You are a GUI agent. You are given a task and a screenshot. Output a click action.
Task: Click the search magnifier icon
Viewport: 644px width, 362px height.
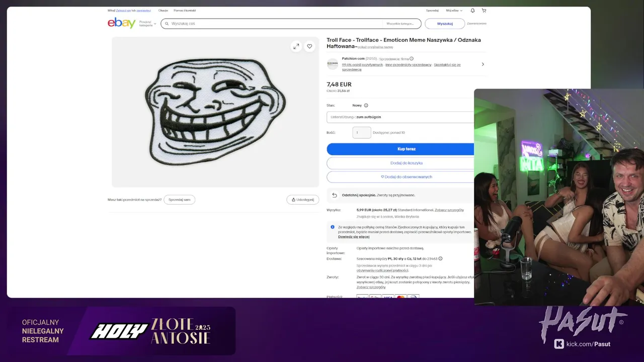(x=166, y=24)
